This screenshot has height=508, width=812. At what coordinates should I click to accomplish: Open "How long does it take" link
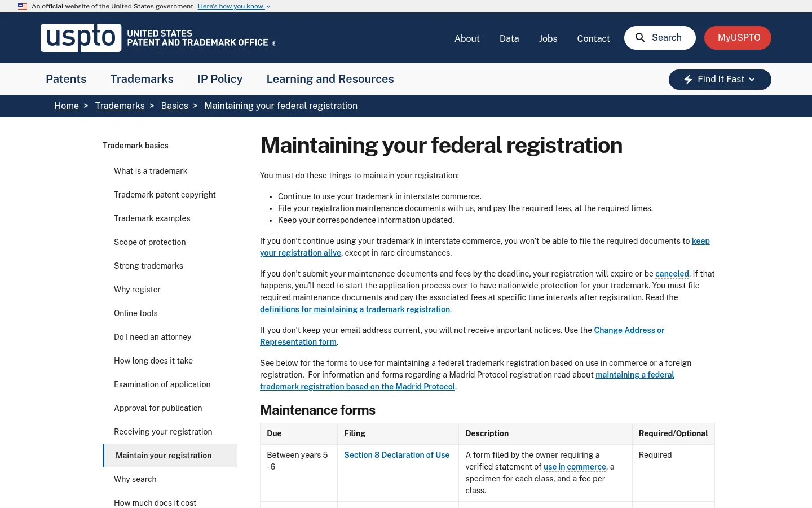(x=153, y=361)
